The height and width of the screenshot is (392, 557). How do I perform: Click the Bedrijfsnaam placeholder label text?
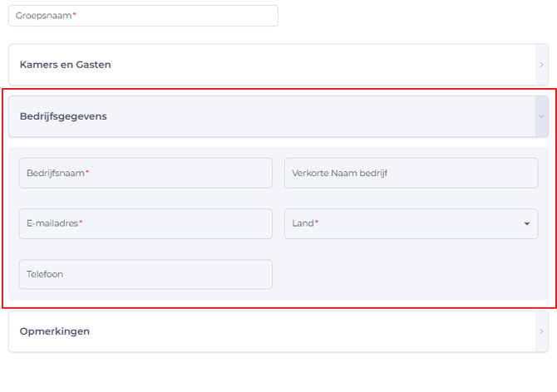tap(55, 174)
